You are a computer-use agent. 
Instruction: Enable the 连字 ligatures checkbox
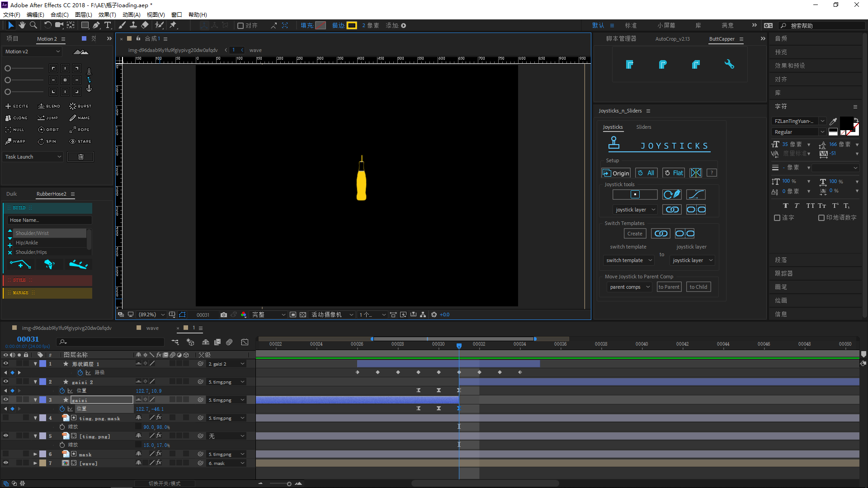click(777, 218)
